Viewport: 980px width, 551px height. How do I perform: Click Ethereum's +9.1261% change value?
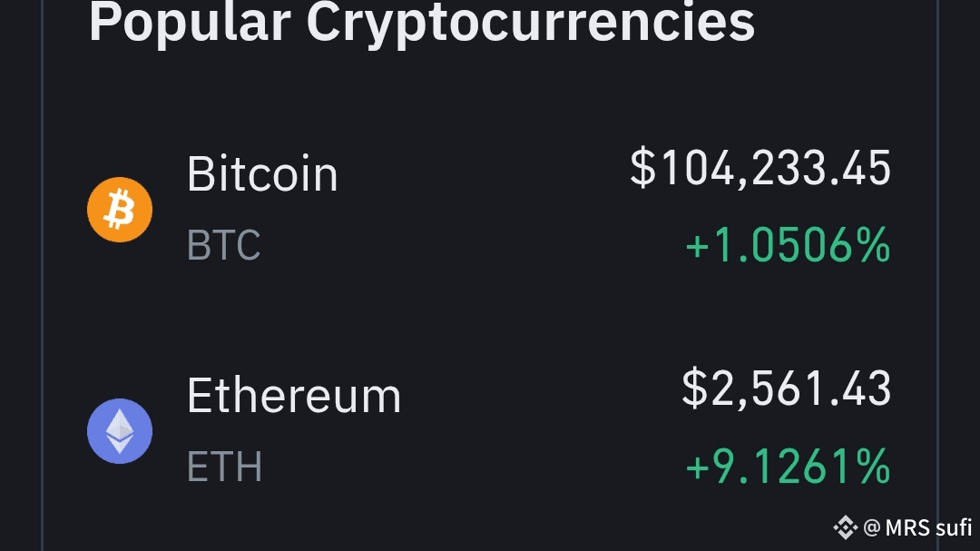[788, 467]
